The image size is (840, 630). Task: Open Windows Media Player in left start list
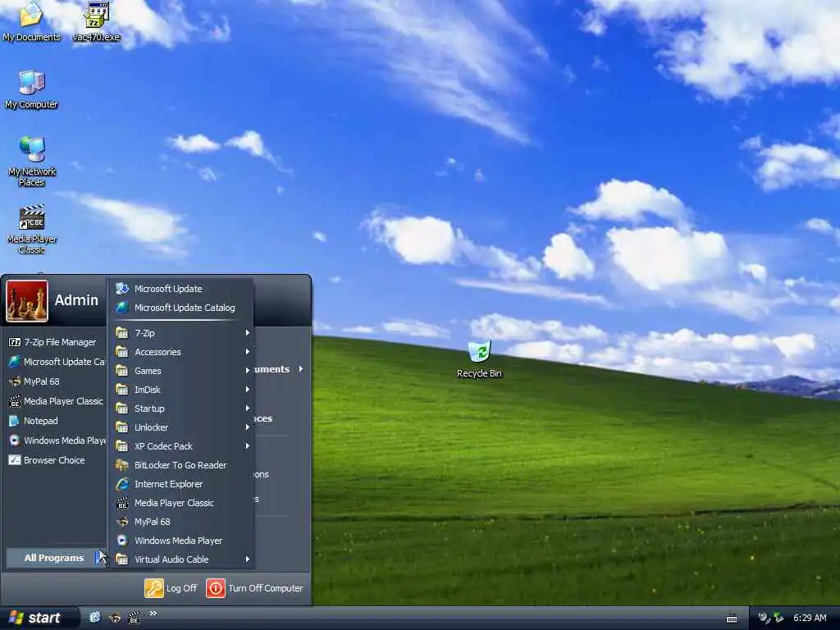[x=57, y=441]
